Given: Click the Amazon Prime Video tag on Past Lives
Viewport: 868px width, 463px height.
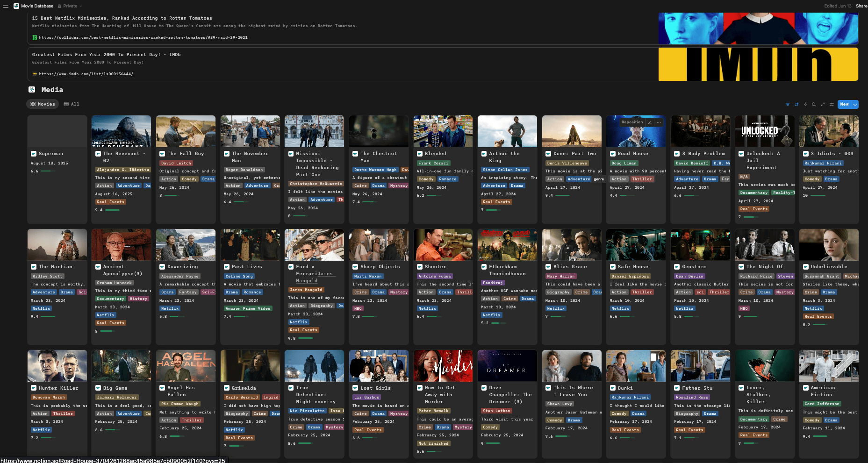Looking at the screenshot, I should pos(248,308).
